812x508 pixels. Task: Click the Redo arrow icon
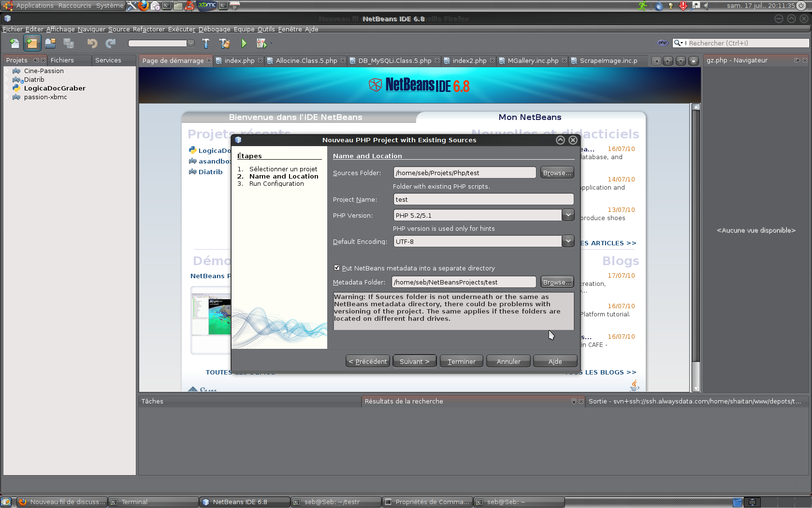point(111,43)
